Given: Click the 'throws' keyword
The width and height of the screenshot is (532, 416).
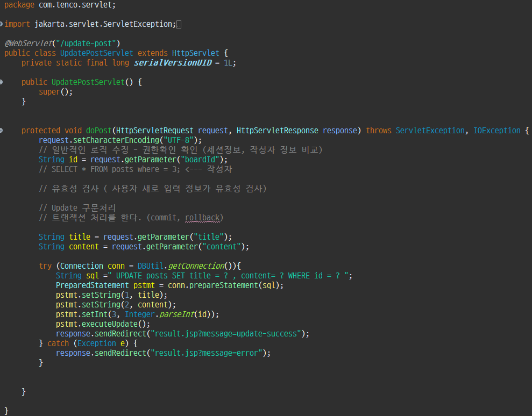Looking at the screenshot, I should [379, 131].
